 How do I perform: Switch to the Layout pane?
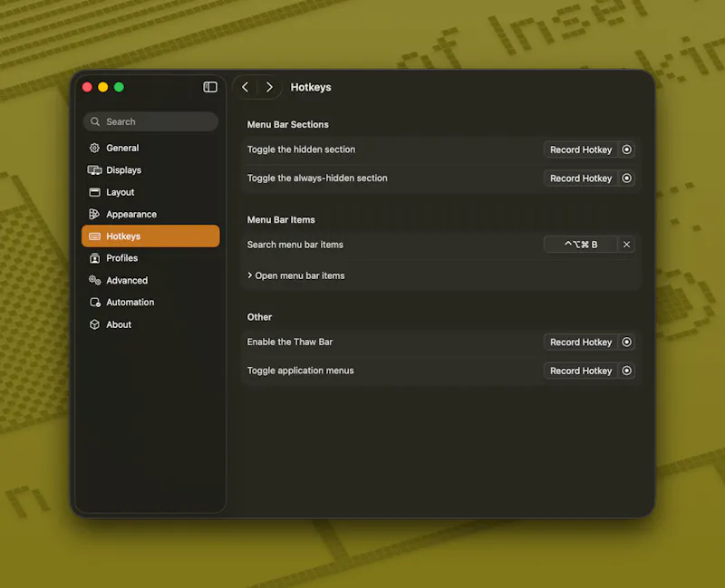pyautogui.click(x=150, y=192)
